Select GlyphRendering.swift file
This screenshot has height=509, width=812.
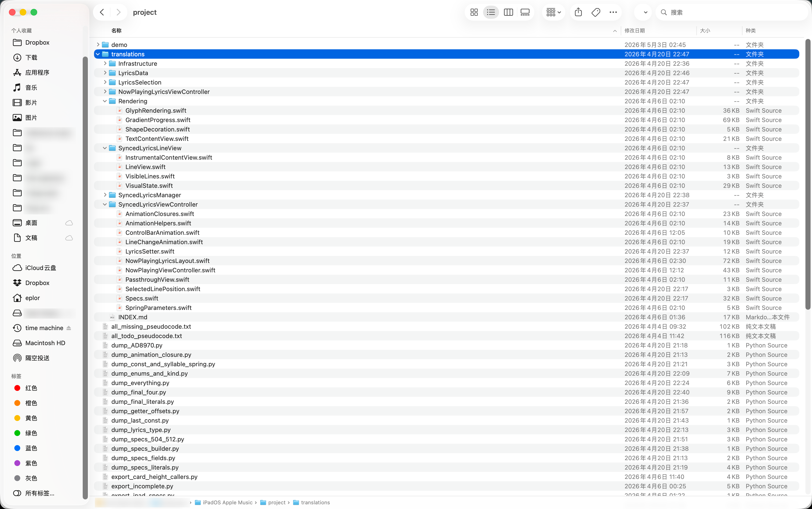coord(447,111)
